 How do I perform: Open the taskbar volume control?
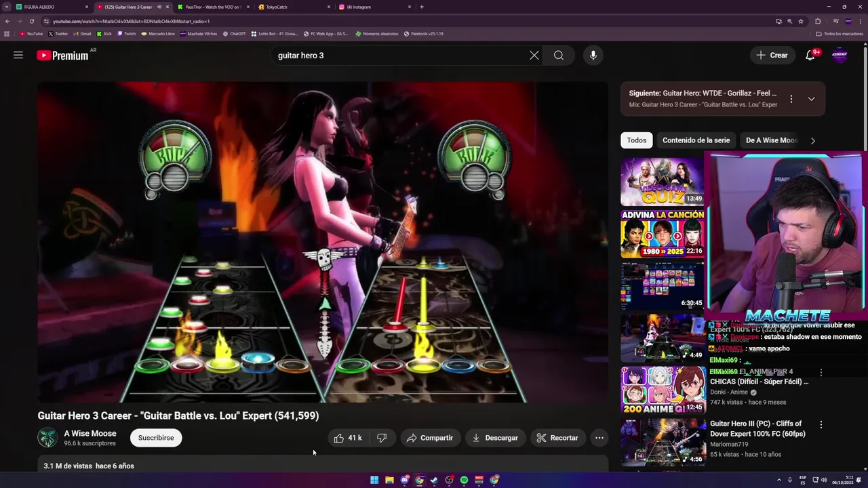(824, 480)
